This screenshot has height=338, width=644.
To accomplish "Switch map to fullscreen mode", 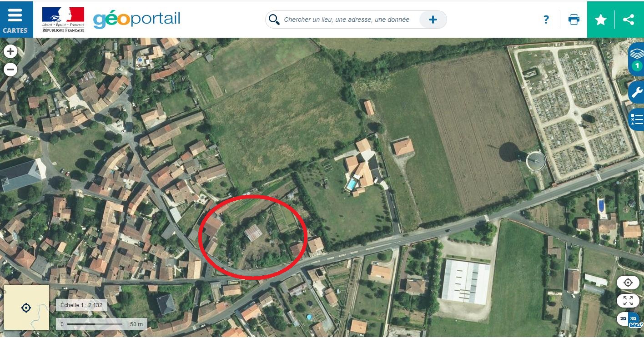I will point(628,300).
